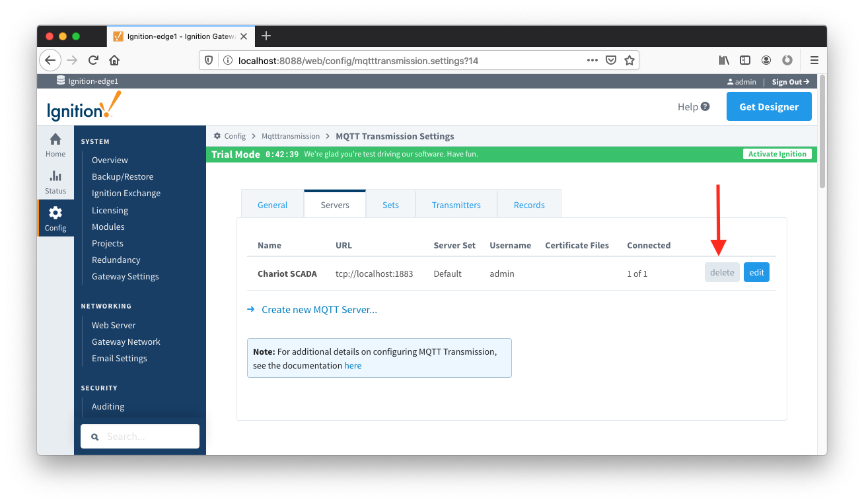This screenshot has height=504, width=864.
Task: Click the Activate Ignition button
Action: [777, 154]
